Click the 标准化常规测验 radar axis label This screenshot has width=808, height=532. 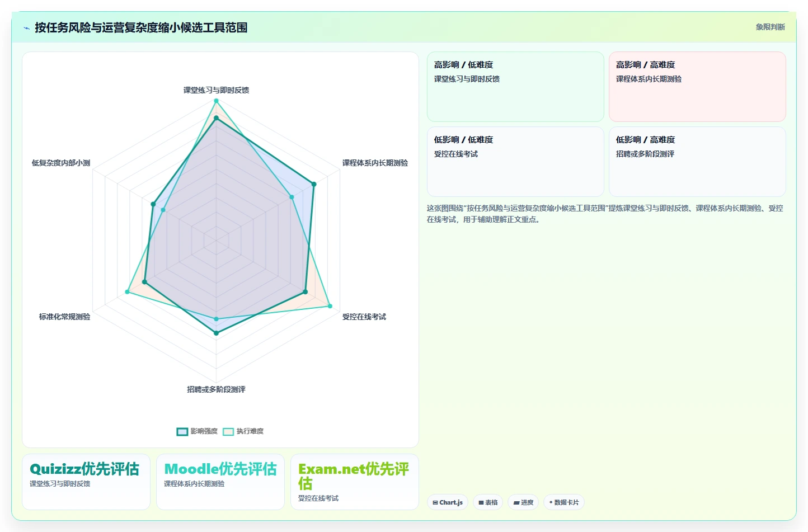(64, 317)
